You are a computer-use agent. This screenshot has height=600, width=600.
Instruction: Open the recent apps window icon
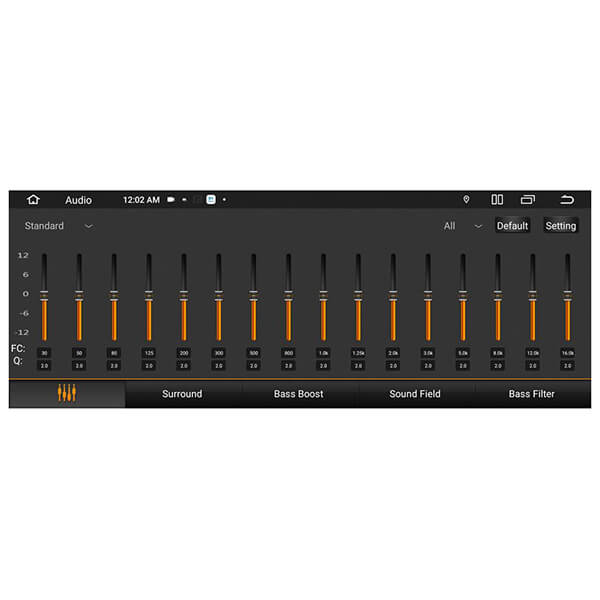coord(528,200)
